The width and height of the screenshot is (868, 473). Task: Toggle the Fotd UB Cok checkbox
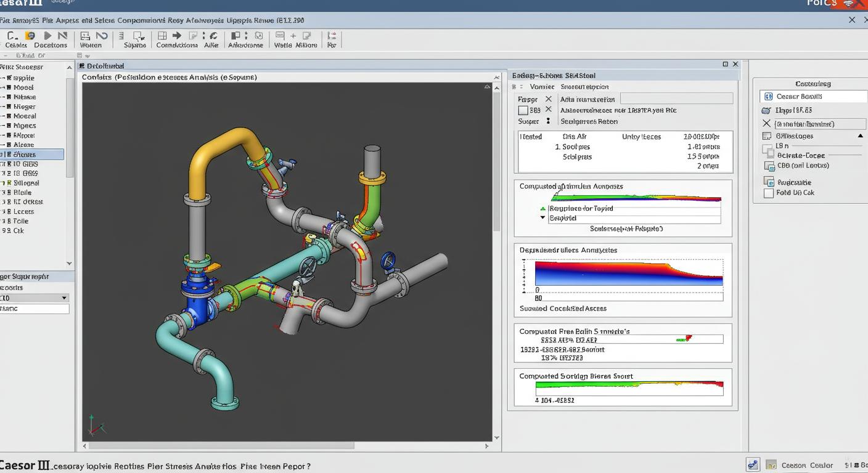[768, 193]
